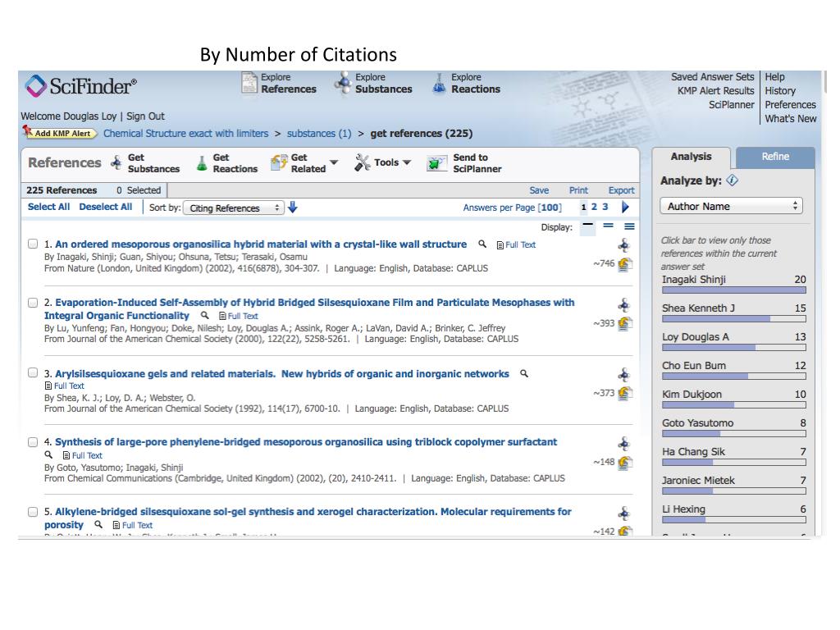Go to next results page arrow
This screenshot has height=630, width=840.
tap(625, 208)
